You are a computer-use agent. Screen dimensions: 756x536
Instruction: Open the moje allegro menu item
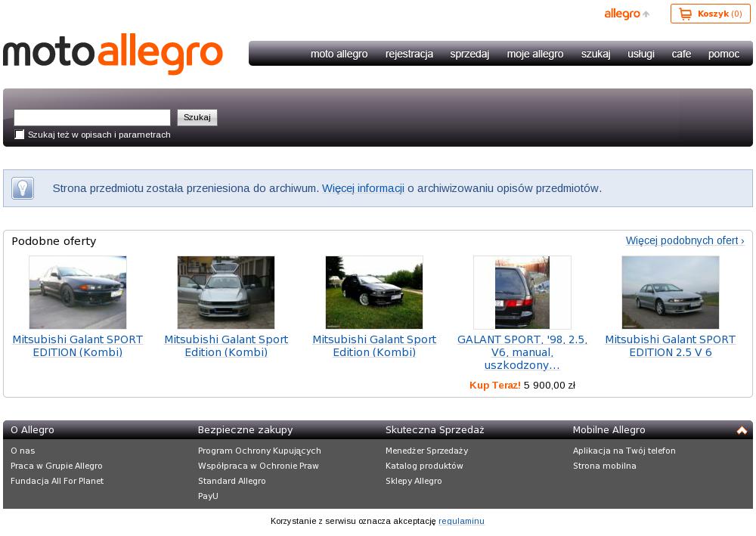(x=535, y=54)
